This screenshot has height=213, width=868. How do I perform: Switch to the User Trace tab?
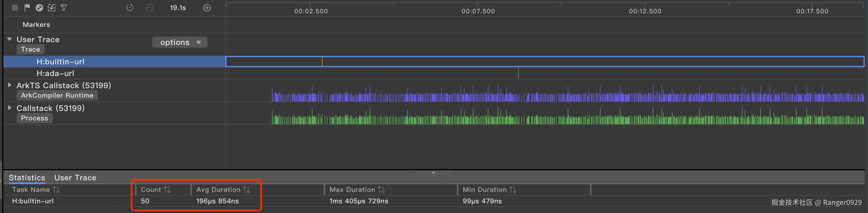[x=75, y=177]
